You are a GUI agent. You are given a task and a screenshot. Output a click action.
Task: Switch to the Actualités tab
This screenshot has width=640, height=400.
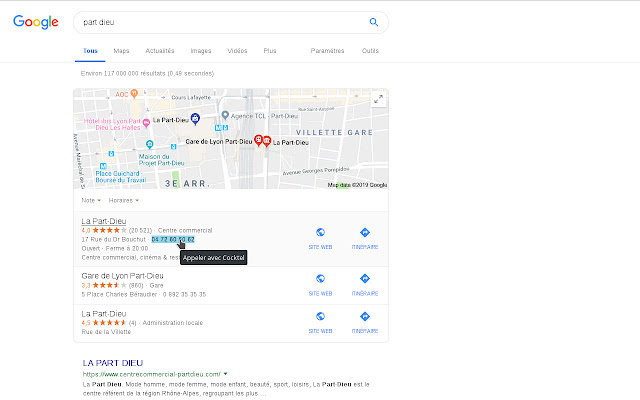point(160,51)
